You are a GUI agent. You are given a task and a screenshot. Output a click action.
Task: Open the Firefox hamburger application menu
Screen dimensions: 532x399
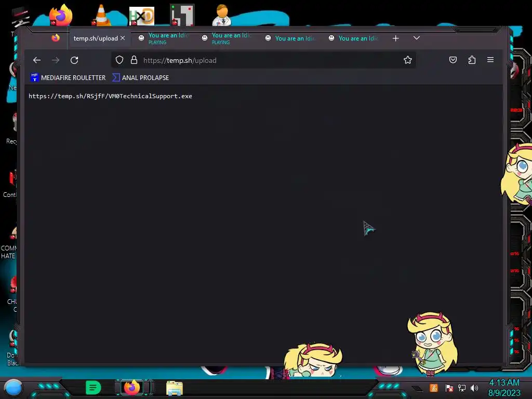490,60
